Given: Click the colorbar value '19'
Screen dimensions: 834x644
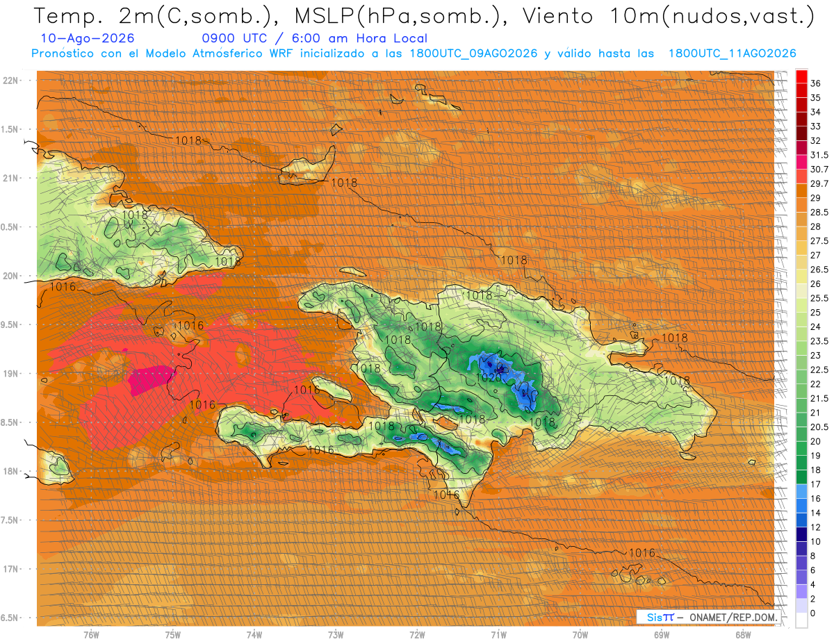Looking at the screenshot, I should point(816,456).
